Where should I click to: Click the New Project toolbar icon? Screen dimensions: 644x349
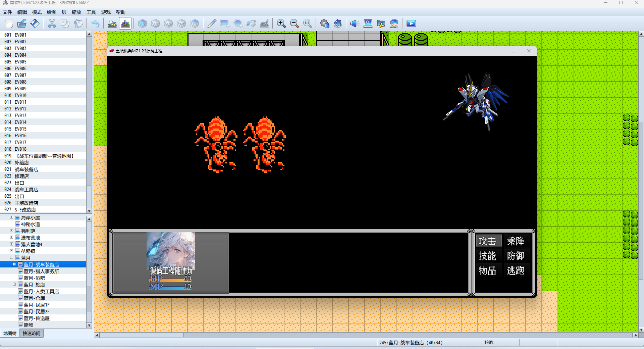(9, 23)
